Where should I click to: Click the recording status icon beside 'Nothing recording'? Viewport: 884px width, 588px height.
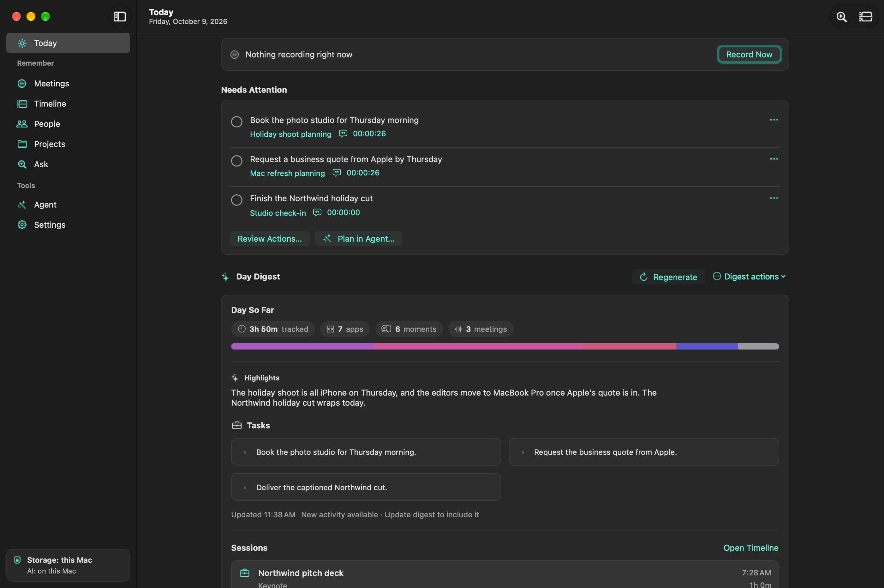[x=235, y=55]
